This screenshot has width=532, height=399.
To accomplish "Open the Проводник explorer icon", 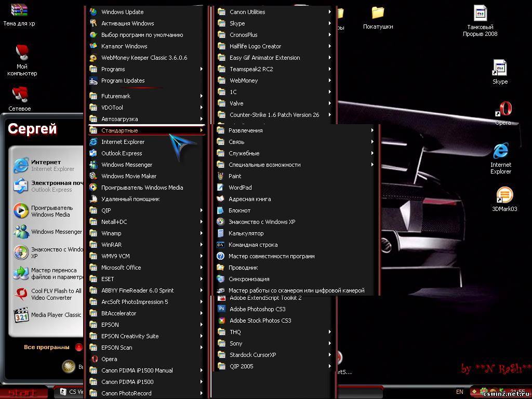I will (220, 268).
